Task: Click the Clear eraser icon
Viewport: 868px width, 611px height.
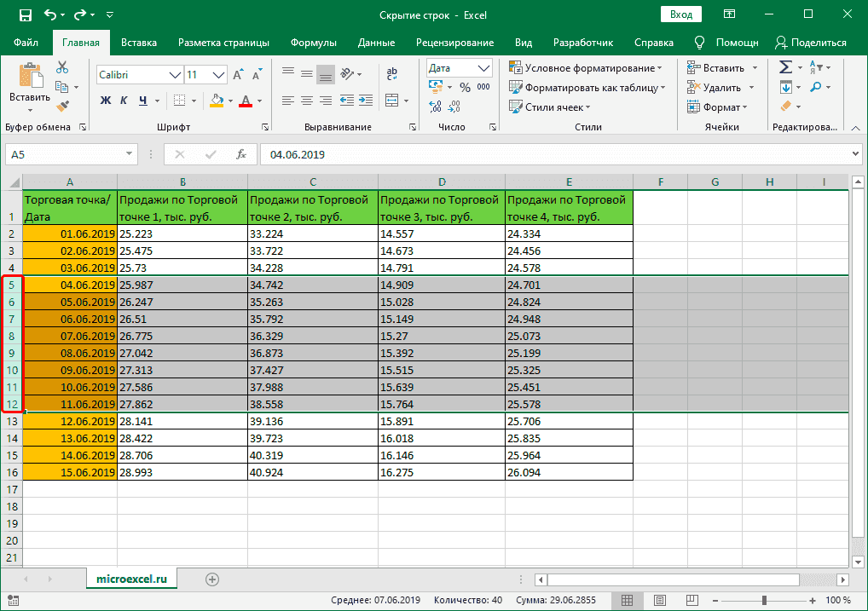Action: [785, 107]
